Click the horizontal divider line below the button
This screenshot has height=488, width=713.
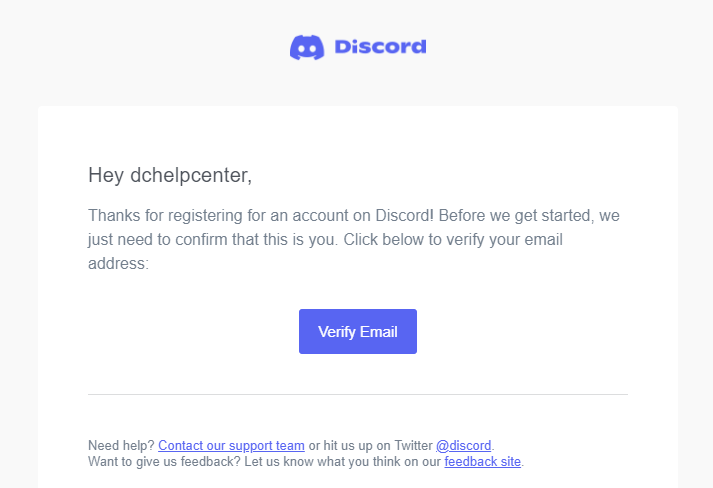[x=358, y=394]
